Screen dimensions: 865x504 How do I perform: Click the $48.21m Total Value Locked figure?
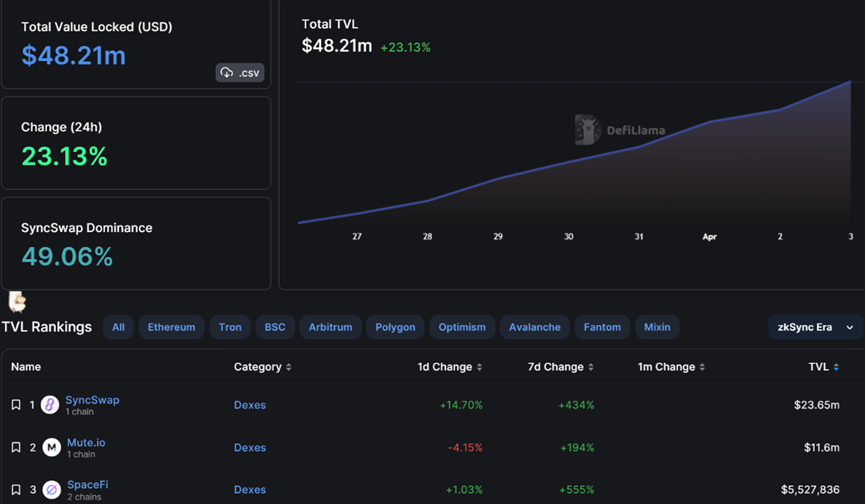coord(74,55)
